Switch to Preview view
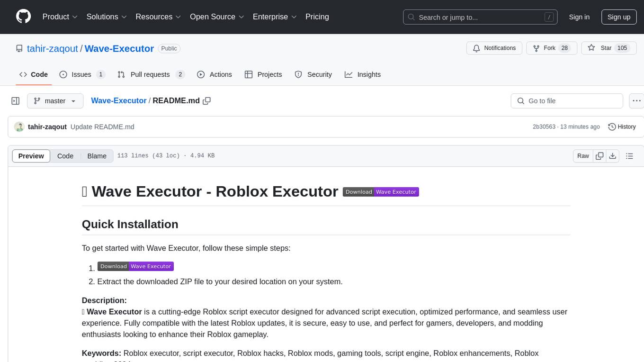644x362 pixels. coord(31,156)
